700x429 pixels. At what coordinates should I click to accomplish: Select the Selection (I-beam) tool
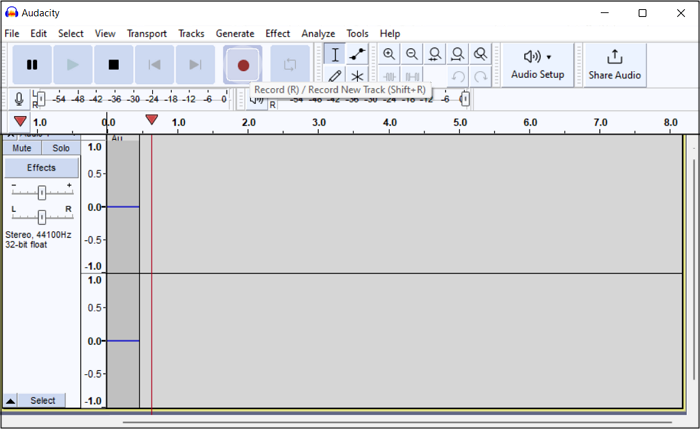click(335, 54)
